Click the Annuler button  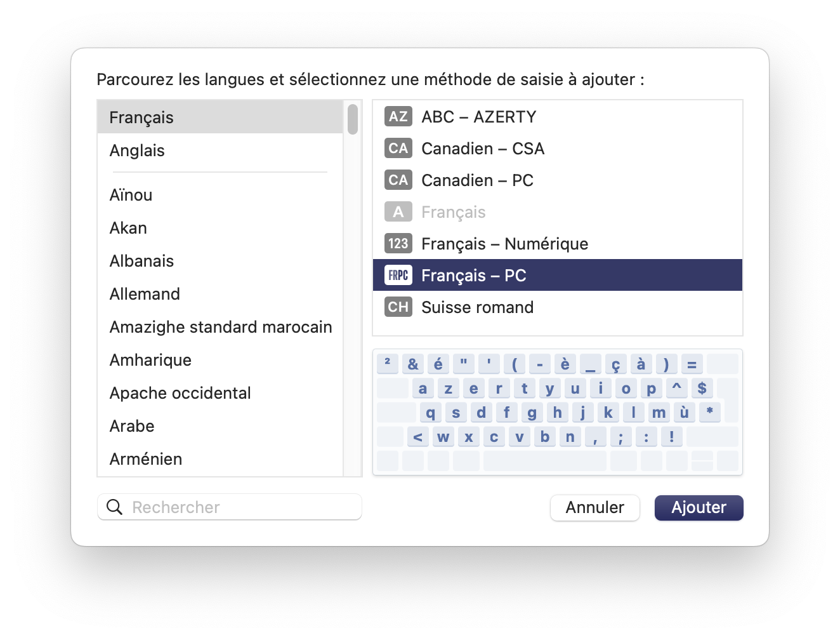pos(595,507)
